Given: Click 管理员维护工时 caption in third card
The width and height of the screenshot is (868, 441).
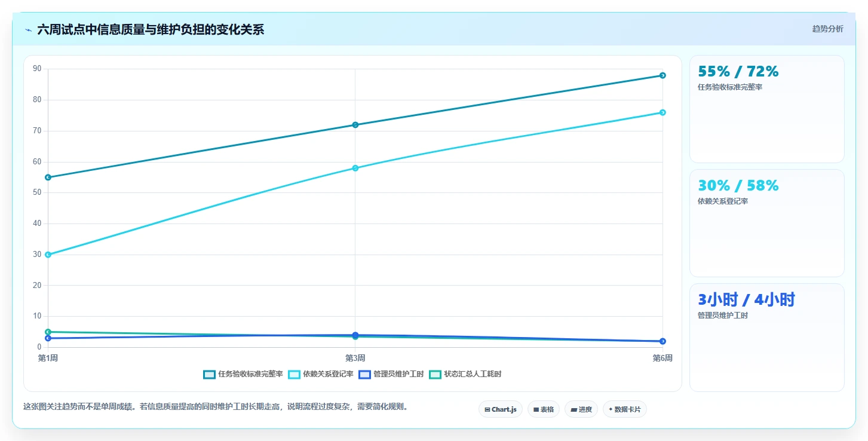Looking at the screenshot, I should point(723,316).
